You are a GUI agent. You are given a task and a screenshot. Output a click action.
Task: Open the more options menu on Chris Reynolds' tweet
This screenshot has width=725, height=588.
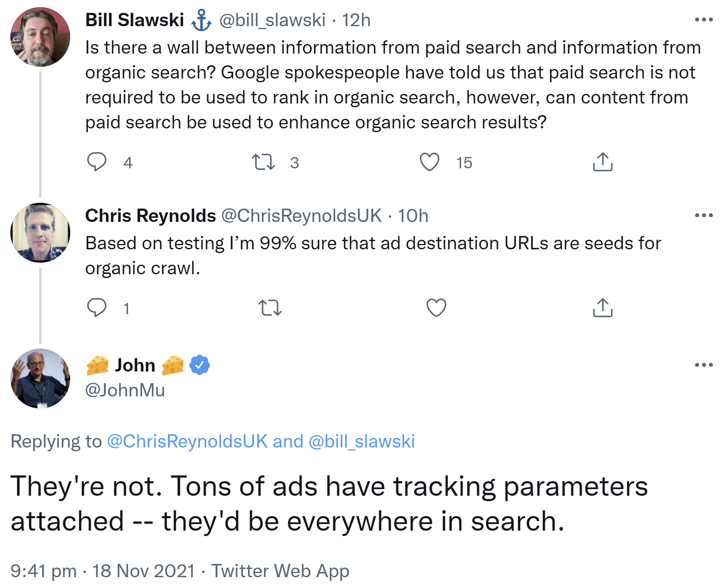[705, 214]
